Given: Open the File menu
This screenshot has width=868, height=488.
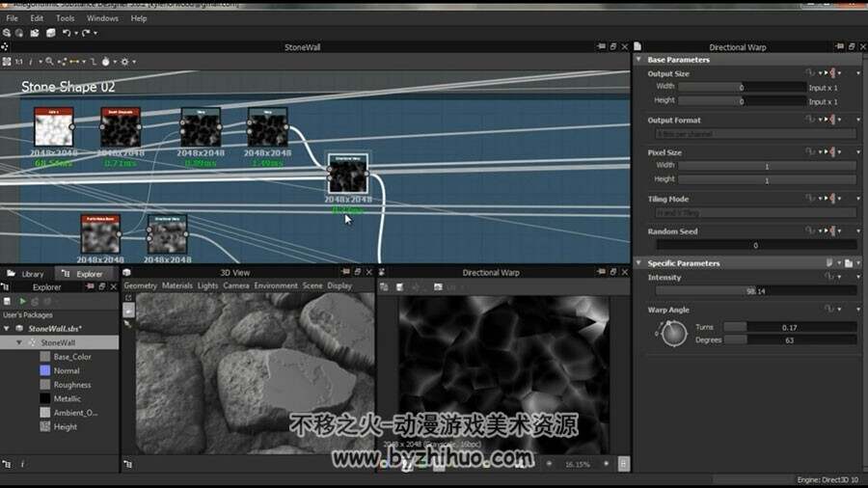Looking at the screenshot, I should click(x=12, y=18).
